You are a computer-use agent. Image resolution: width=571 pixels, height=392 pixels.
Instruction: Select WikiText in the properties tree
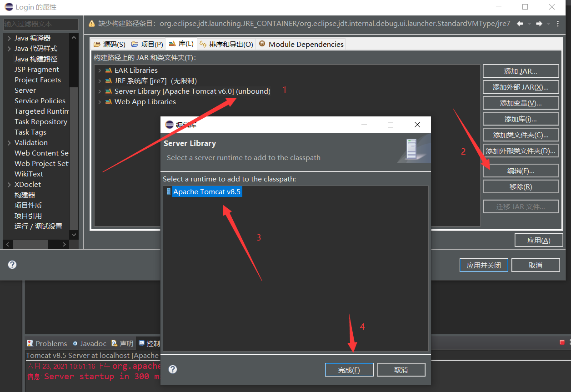point(29,174)
